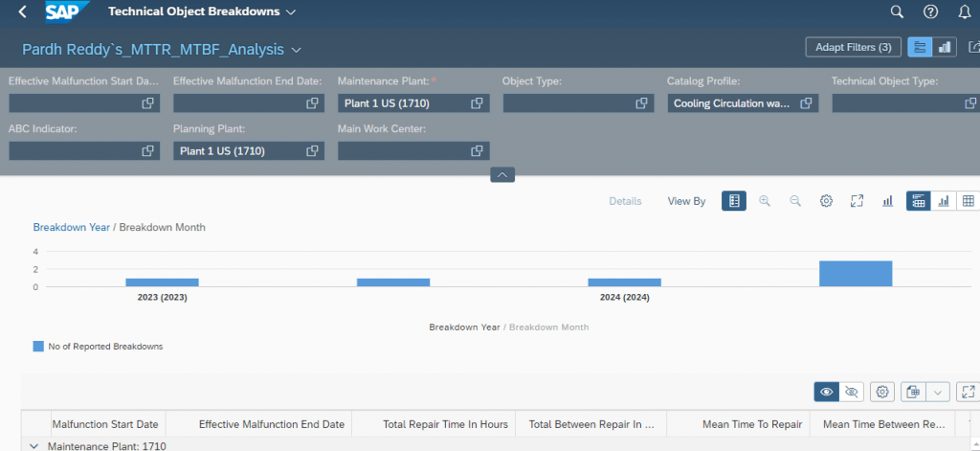This screenshot has height=451, width=980.
Task: Open value help for Catalog Profile
Action: click(x=806, y=103)
